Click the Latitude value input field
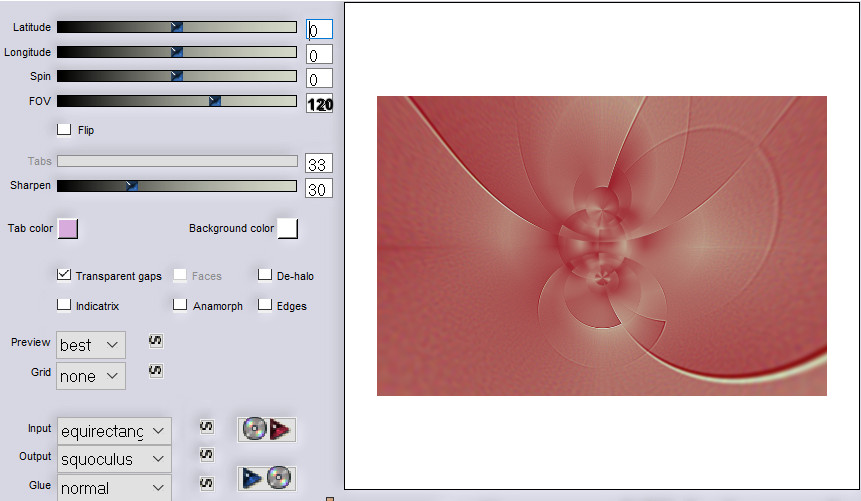This screenshot has width=861, height=501. click(x=320, y=30)
